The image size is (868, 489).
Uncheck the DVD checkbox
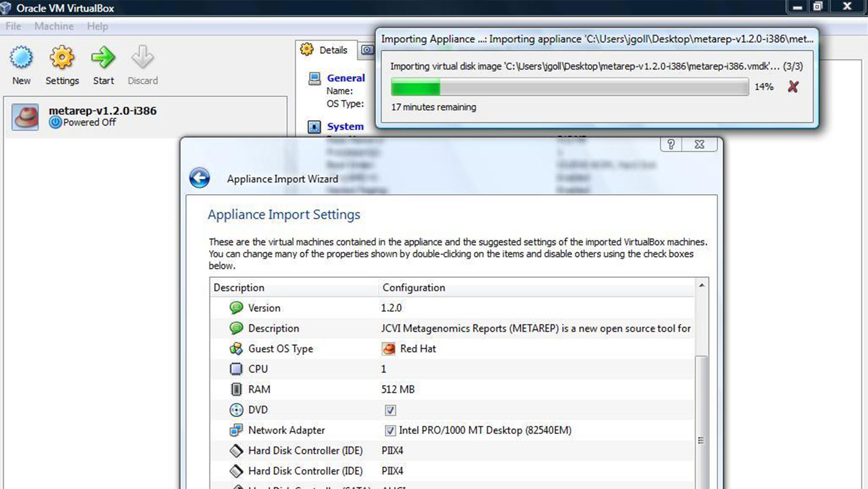(390, 410)
